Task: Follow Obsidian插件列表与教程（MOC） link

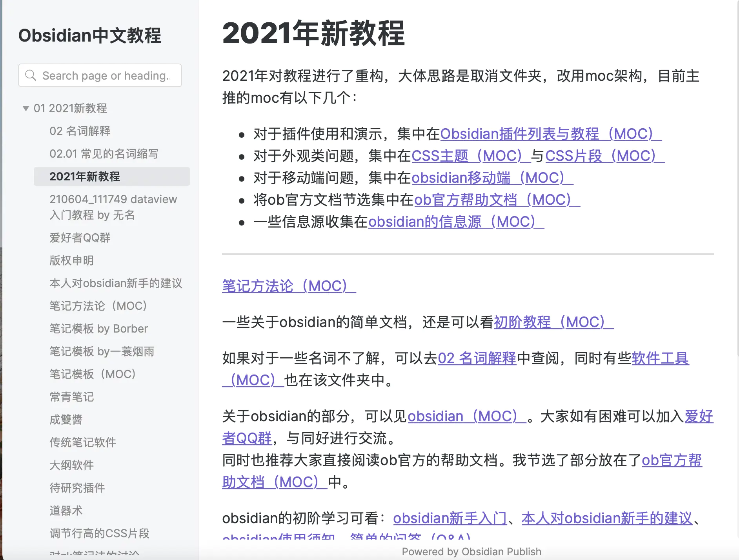Action: click(551, 134)
